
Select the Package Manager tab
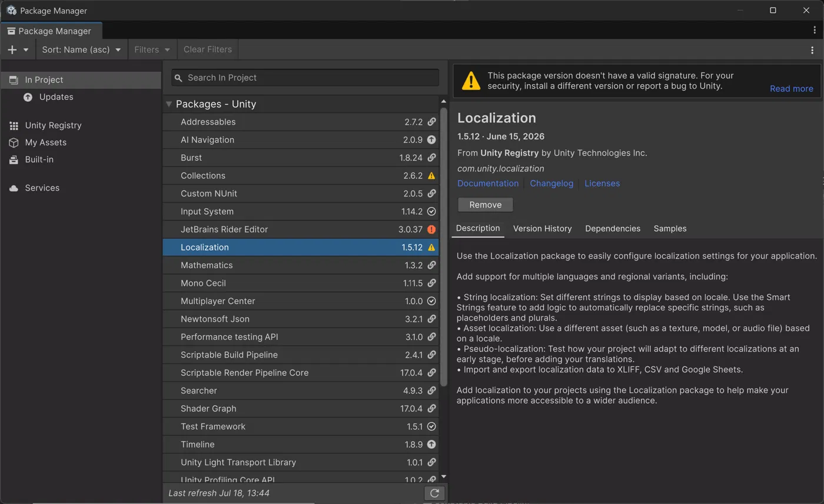(51, 31)
